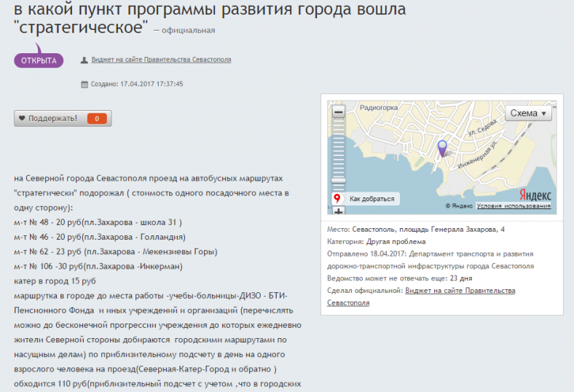
Task: Click the red pin route icon
Action: click(337, 198)
